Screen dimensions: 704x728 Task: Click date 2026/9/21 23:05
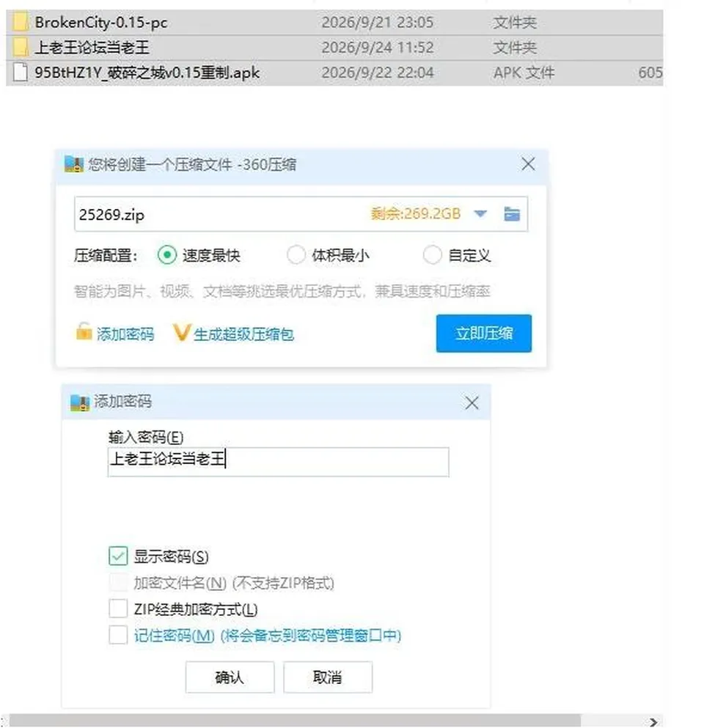pos(378,22)
